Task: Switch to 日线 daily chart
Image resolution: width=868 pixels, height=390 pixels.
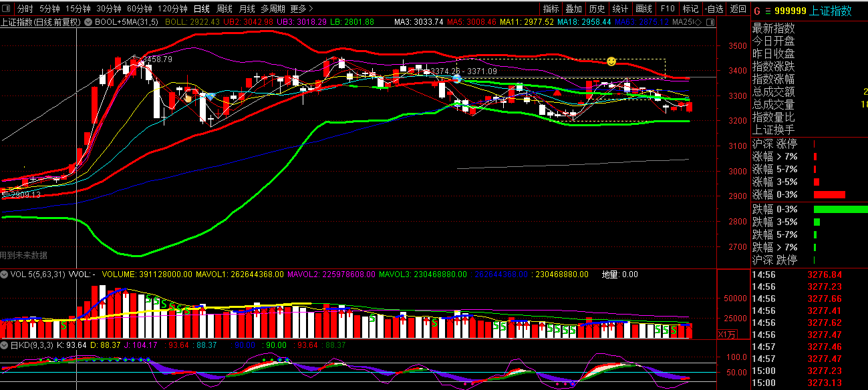Action: [x=202, y=9]
